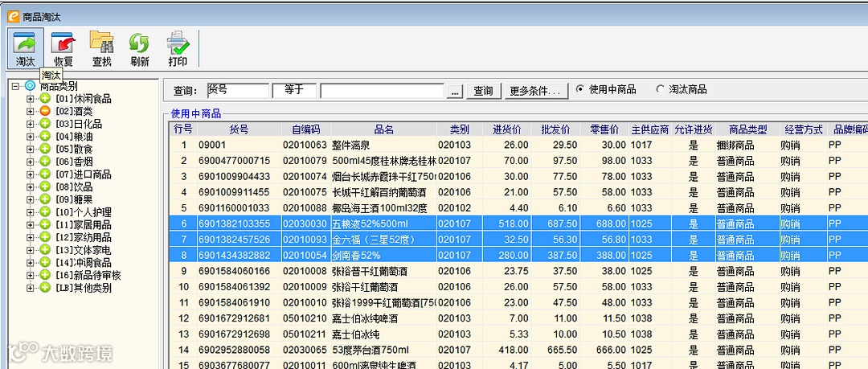Expand the [02]酒类 tree node
This screenshot has height=369, width=868.
[30, 112]
